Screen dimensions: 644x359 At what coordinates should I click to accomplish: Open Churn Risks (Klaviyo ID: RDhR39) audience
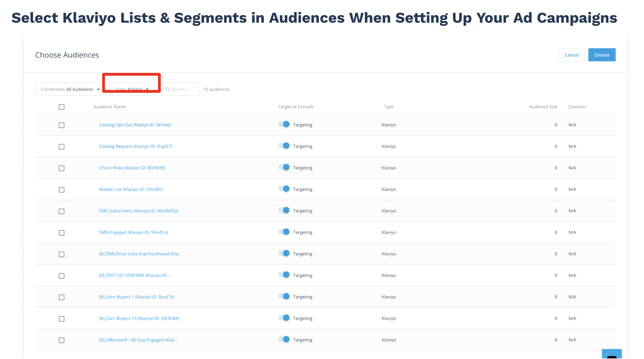tap(132, 168)
